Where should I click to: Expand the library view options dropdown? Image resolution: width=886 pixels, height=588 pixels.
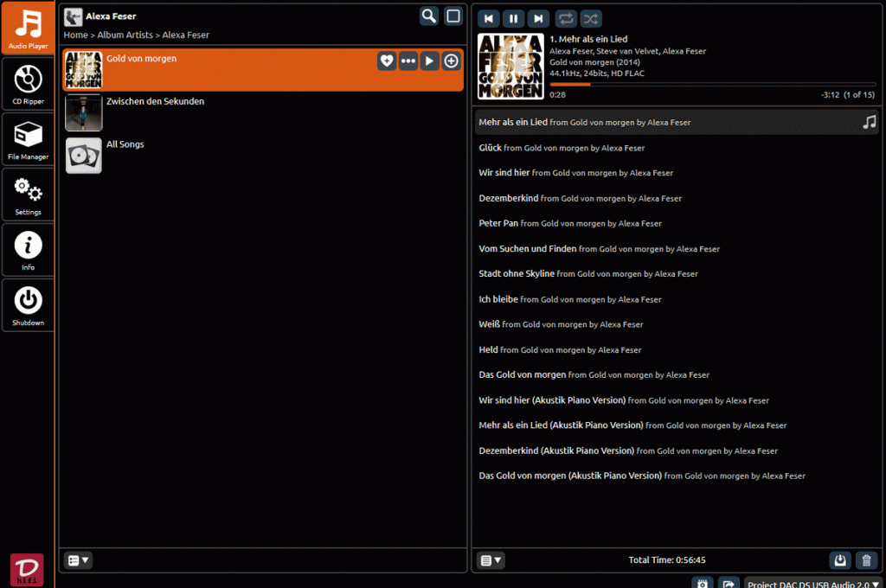point(78,560)
